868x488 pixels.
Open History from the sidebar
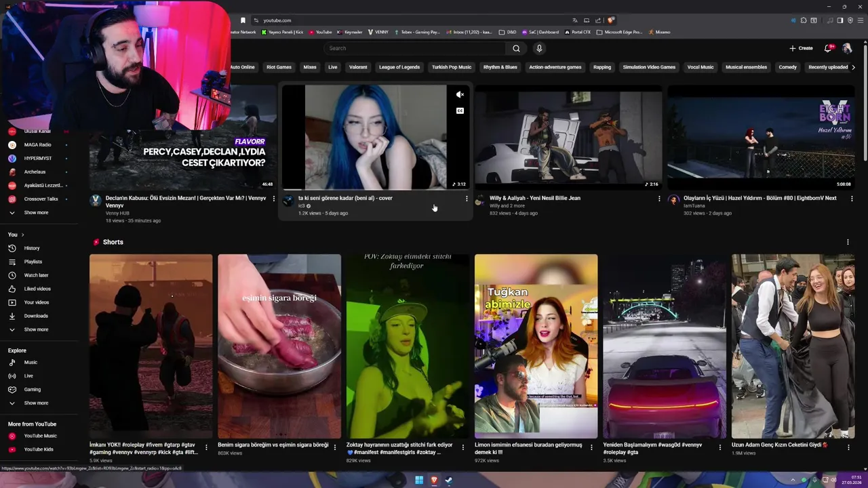33,248
